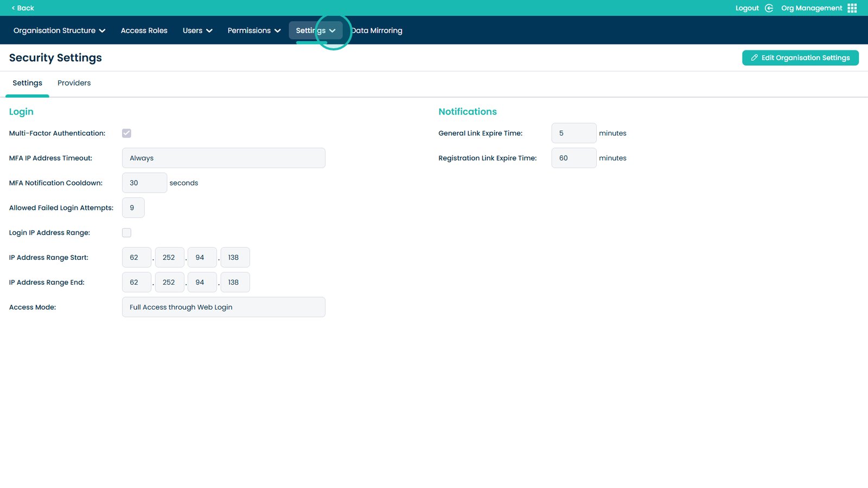Open the Org Management app grid icon
Viewport: 868px width, 488px height.
(x=852, y=8)
